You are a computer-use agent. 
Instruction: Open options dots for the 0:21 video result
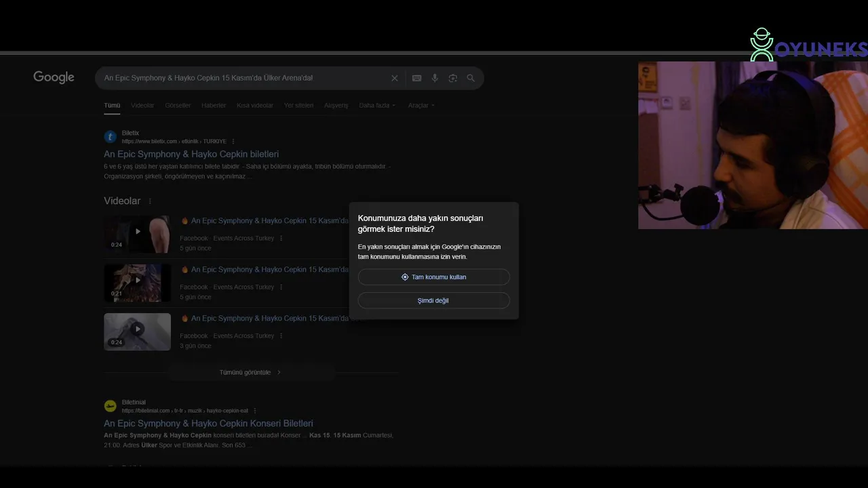(281, 287)
